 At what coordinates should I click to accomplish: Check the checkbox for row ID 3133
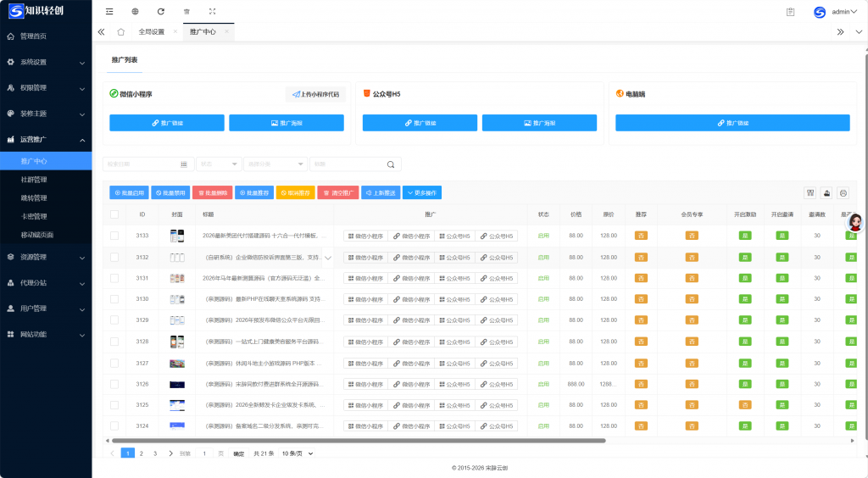tap(114, 236)
